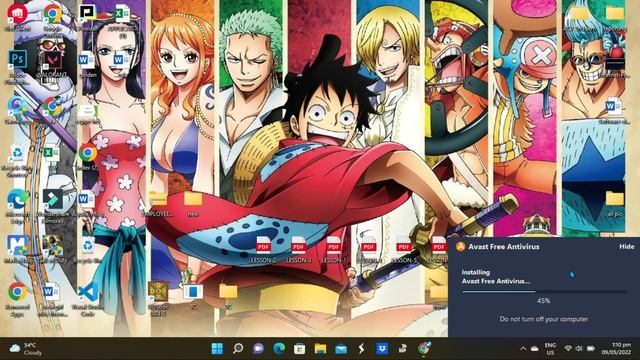
Task: Expand the hidden system tray icons chevron
Action: click(x=523, y=349)
